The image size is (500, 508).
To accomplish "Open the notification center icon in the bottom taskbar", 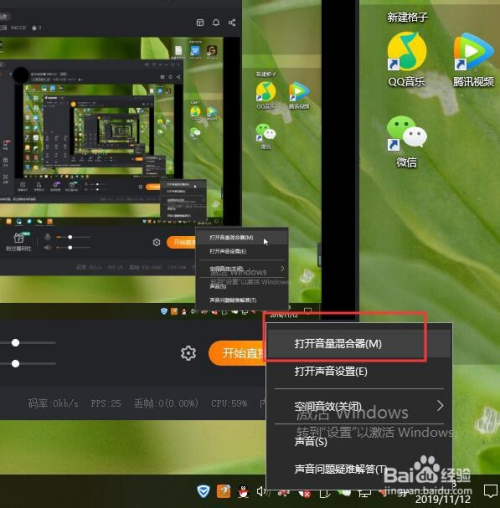I will [490, 491].
